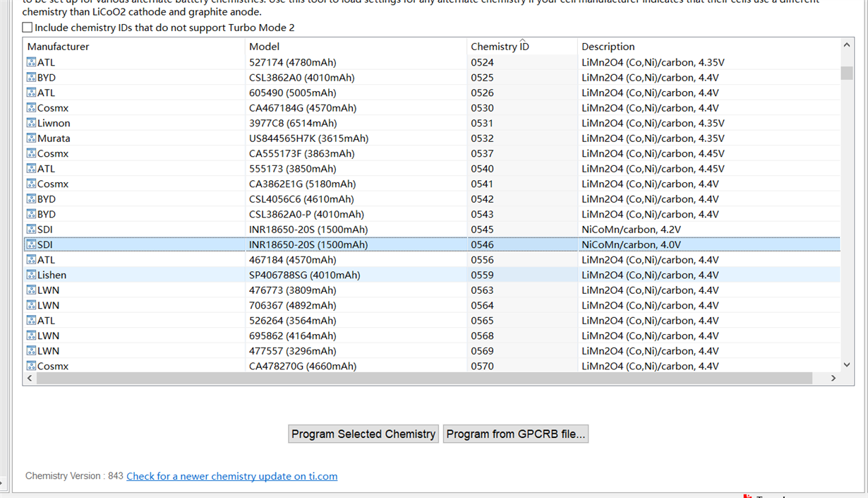Click the row icon for BYD CSL3862A0 (4010mAh)
The height and width of the screenshot is (498, 868).
point(31,78)
